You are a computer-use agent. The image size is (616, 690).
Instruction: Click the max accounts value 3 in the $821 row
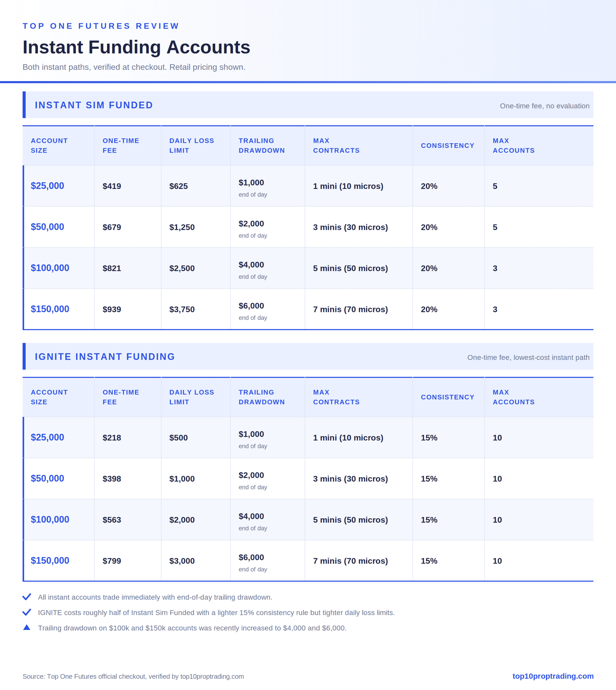(x=495, y=268)
